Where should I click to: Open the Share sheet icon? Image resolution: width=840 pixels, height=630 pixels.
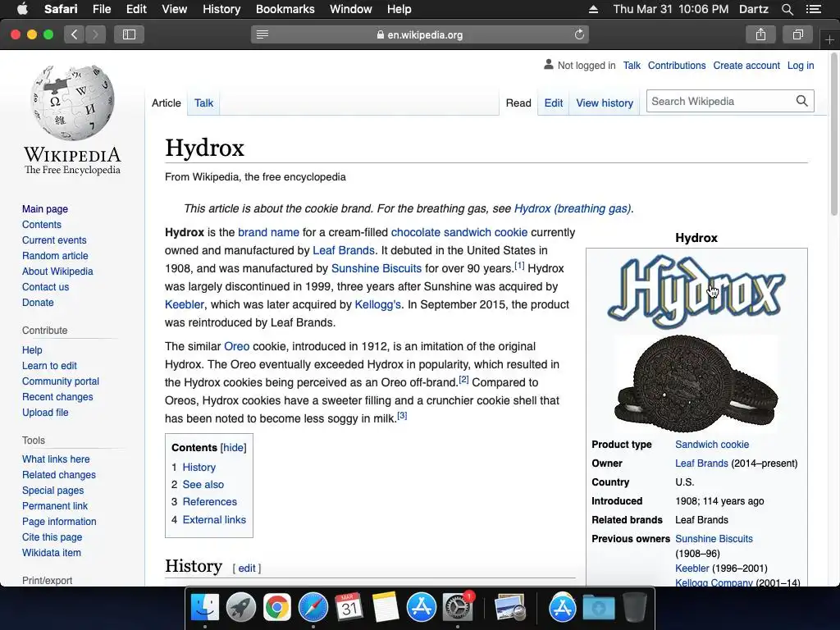click(x=760, y=34)
